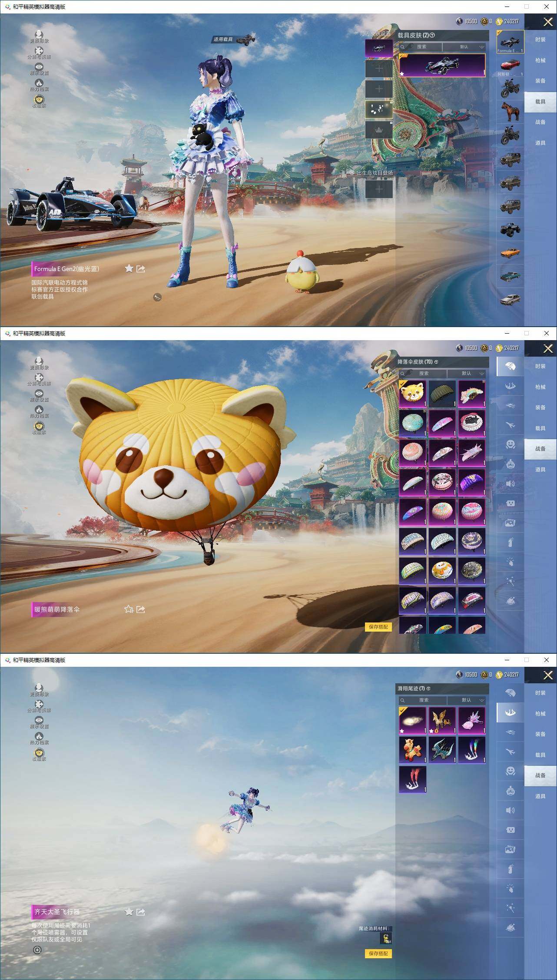Open 收藏家 badge icon in the top window
The image size is (557, 980).
(39, 99)
